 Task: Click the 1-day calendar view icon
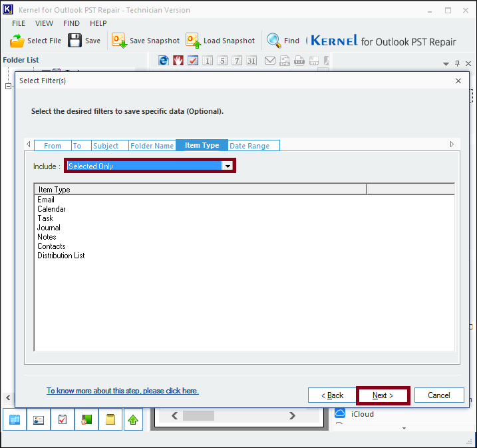[x=208, y=61]
